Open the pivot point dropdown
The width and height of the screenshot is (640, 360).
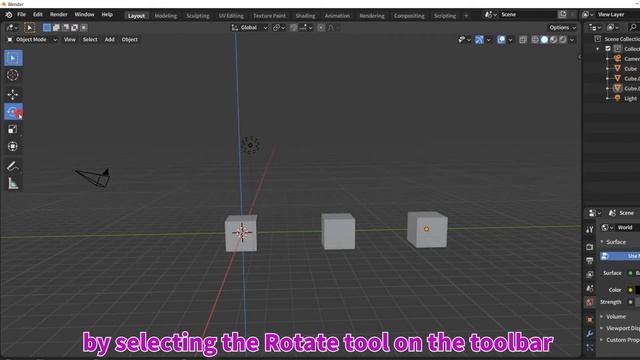[279, 27]
